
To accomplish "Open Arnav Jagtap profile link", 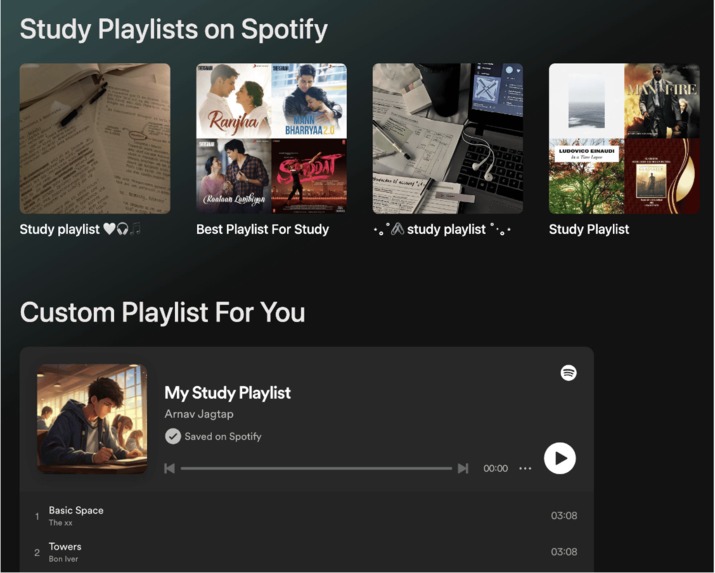I will point(199,414).
